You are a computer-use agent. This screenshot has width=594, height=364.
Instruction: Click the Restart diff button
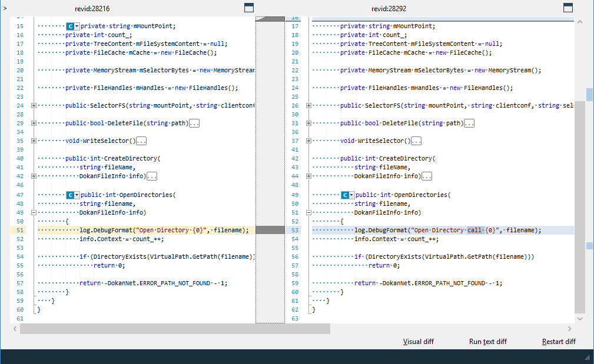(x=559, y=342)
